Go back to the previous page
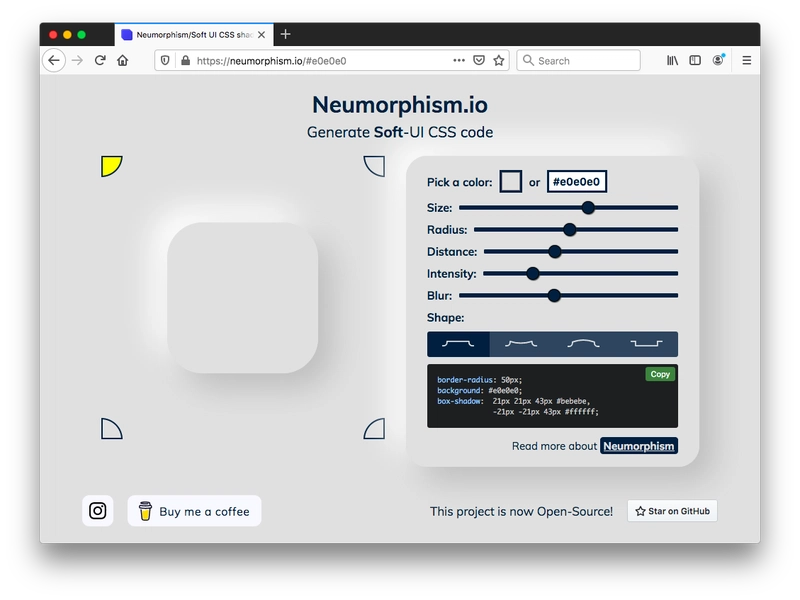 [x=54, y=61]
